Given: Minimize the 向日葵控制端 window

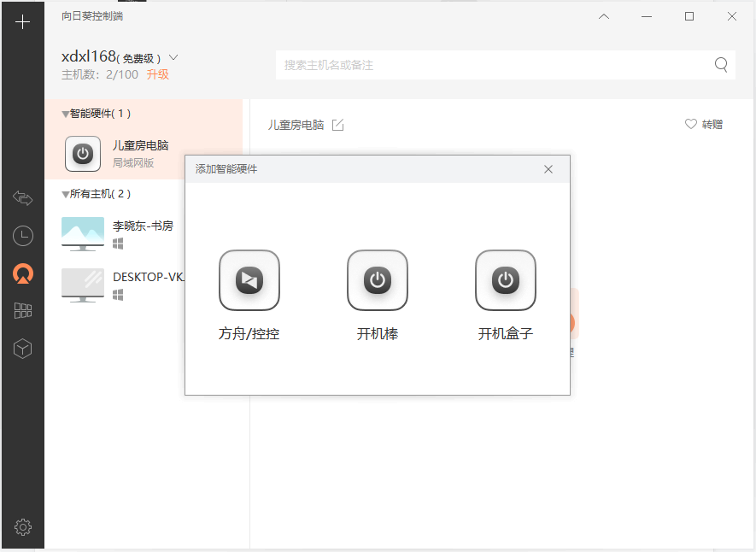Looking at the screenshot, I should pos(647,16).
